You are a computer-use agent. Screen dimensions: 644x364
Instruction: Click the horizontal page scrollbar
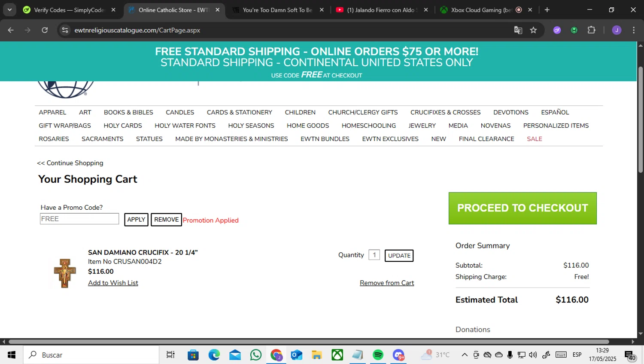[x=309, y=342]
